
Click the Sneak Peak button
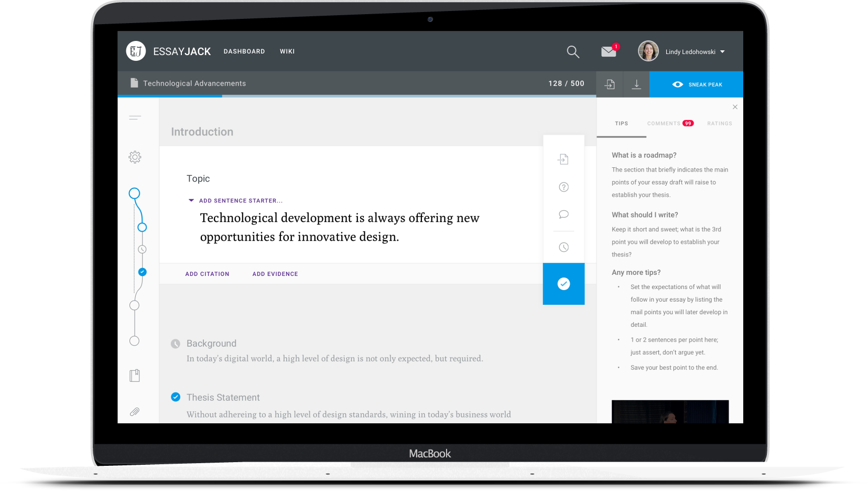[x=696, y=84]
